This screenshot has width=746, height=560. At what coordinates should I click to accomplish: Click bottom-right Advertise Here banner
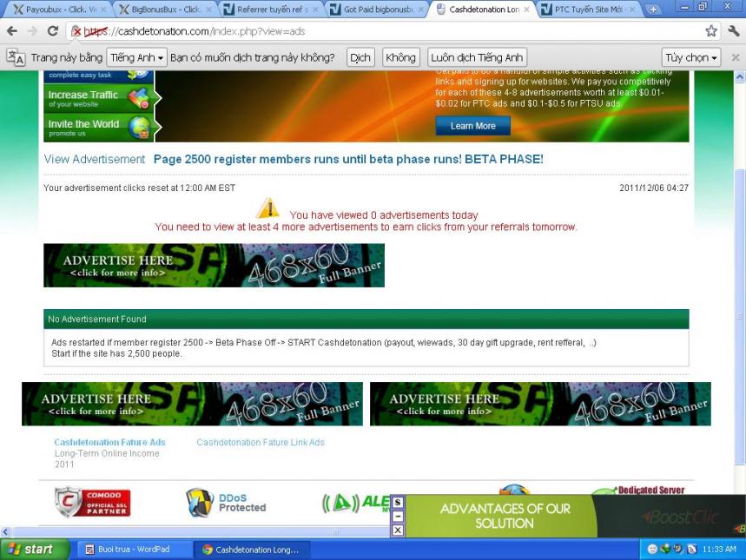[x=540, y=404]
